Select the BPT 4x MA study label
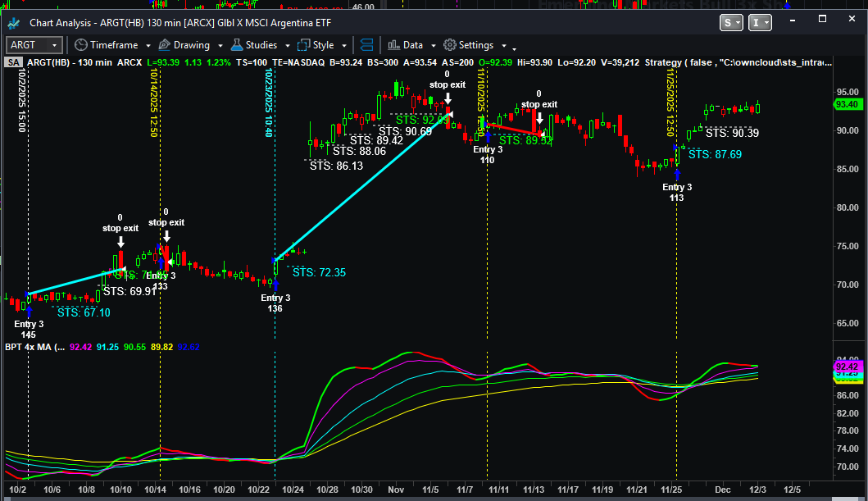The width and height of the screenshot is (868, 501). (x=33, y=347)
